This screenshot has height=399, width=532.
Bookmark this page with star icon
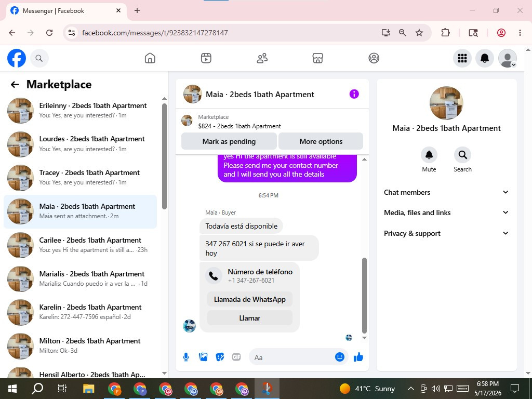[419, 33]
